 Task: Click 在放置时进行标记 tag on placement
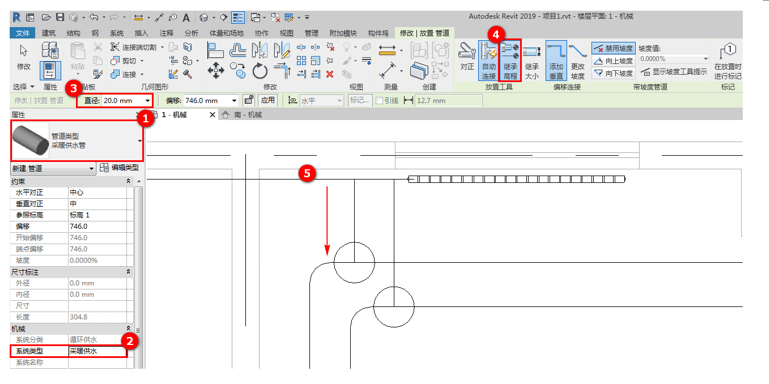tap(728, 61)
